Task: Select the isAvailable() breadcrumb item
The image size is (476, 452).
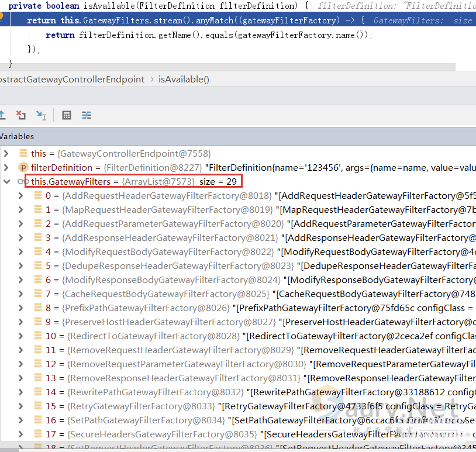Action: coord(184,80)
